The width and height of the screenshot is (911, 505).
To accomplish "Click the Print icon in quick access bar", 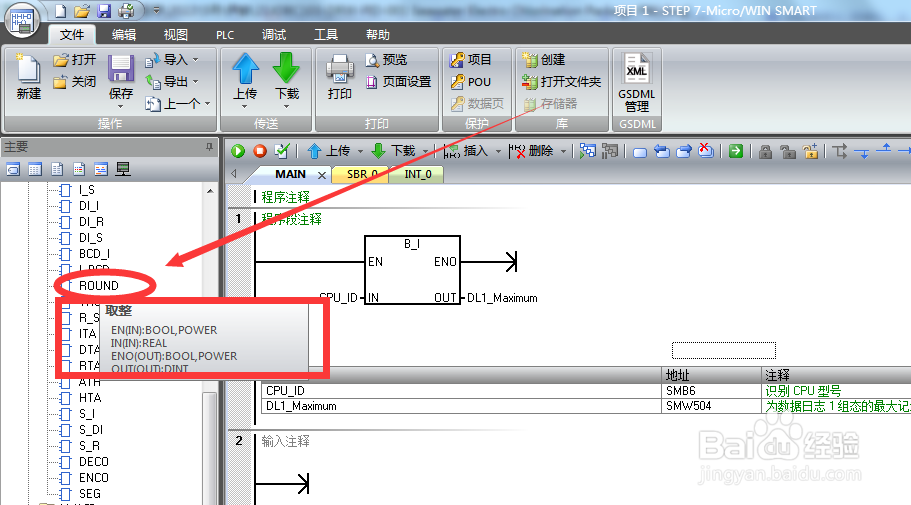I will pos(127,10).
